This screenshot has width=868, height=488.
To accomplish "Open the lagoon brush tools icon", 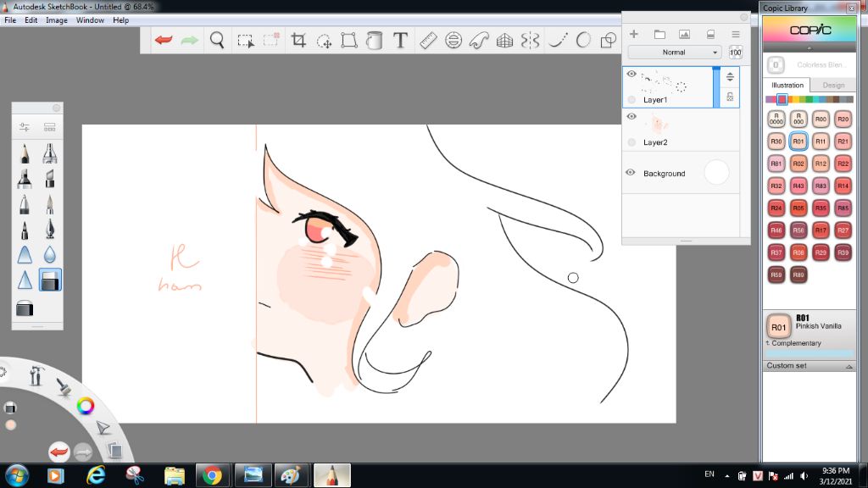I will click(64, 386).
